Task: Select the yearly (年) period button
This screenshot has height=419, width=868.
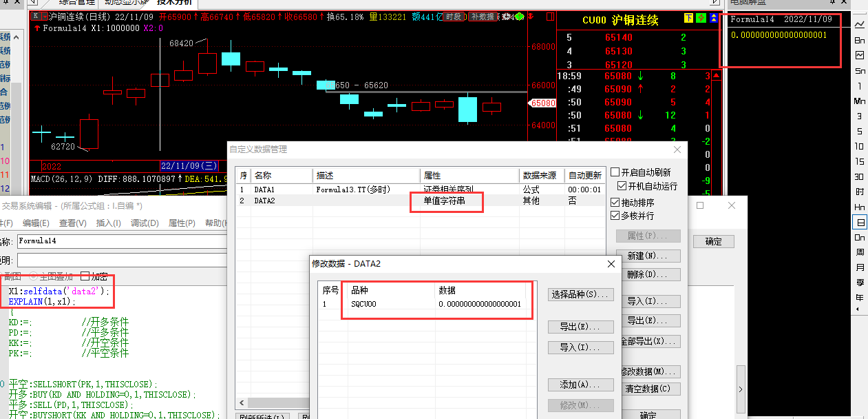Action: [x=860, y=298]
